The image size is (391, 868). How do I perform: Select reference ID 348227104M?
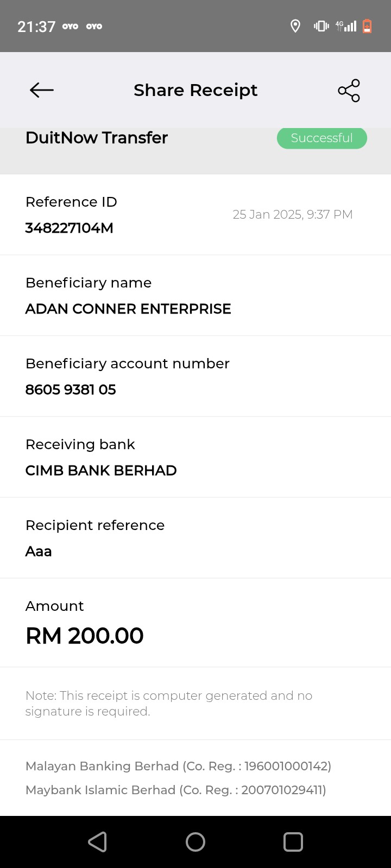point(70,228)
